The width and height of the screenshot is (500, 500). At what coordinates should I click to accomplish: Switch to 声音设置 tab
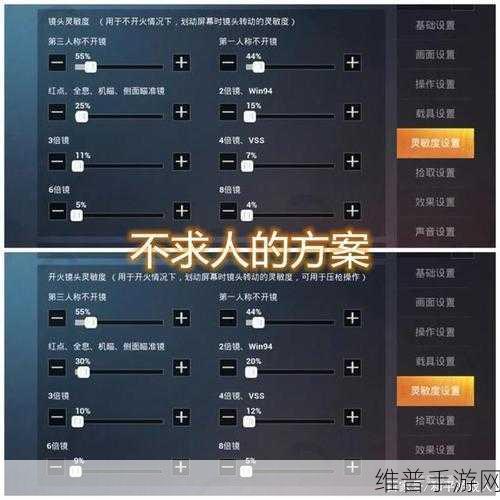pos(435,231)
